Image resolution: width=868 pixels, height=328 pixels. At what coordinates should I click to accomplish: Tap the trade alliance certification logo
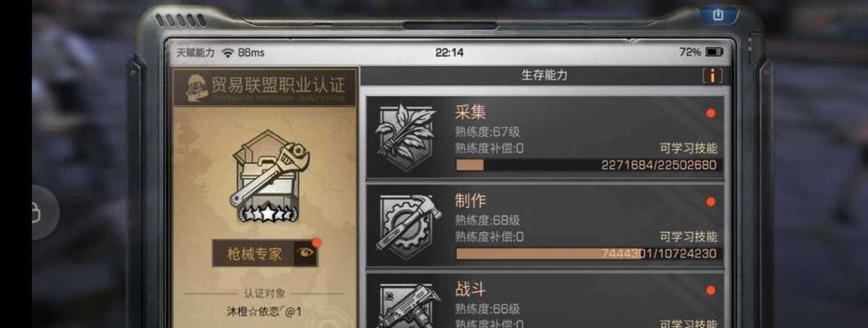197,86
